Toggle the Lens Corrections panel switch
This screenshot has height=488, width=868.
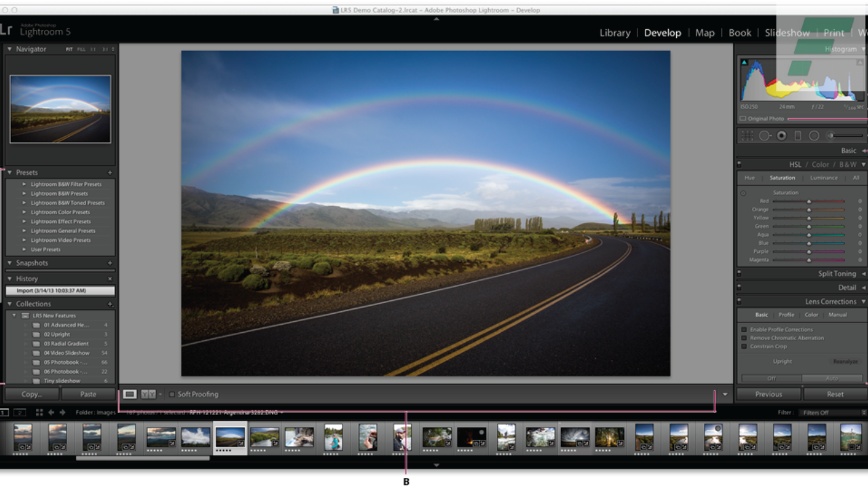[739, 302]
